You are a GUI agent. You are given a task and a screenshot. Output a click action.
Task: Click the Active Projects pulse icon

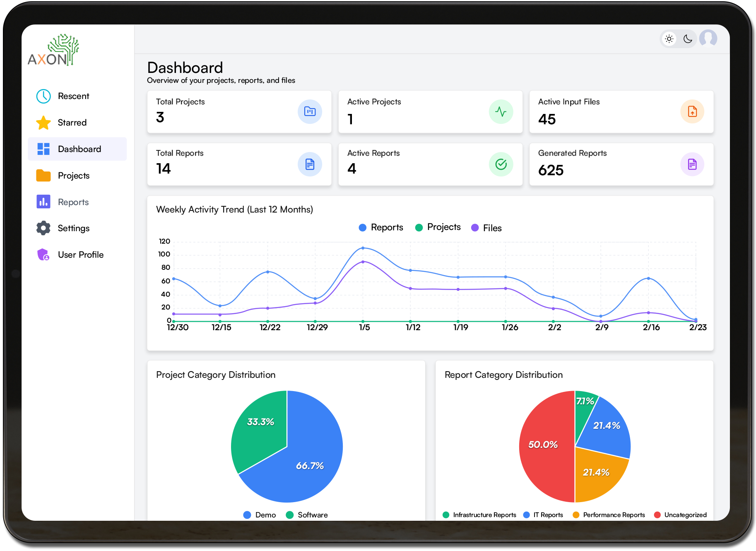(x=501, y=111)
